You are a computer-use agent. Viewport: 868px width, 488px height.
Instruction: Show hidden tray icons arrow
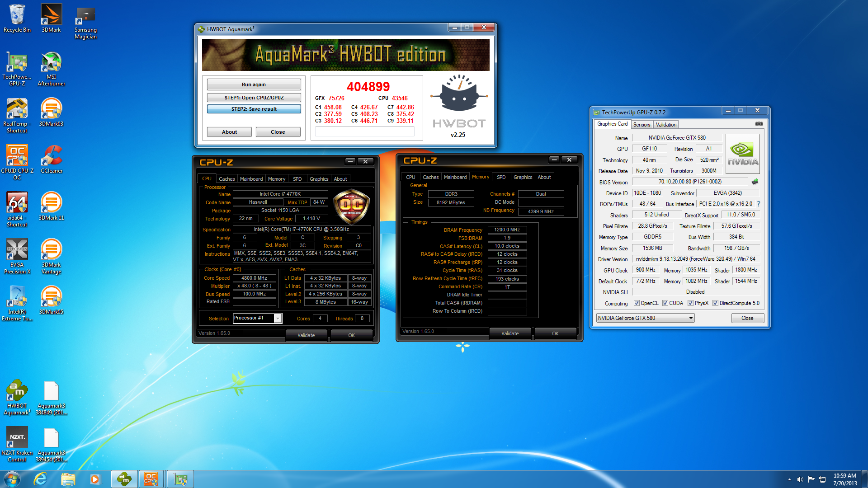click(x=789, y=479)
